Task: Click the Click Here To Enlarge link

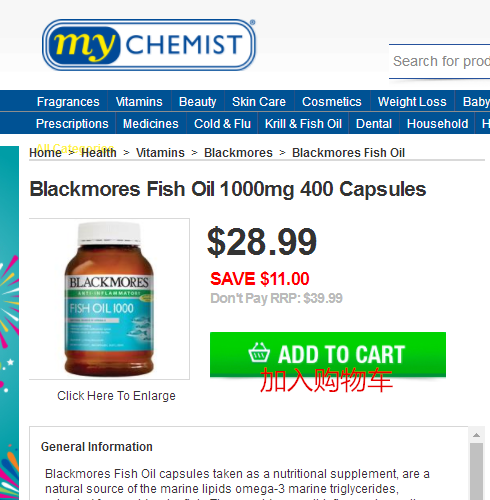Action: pos(116,396)
